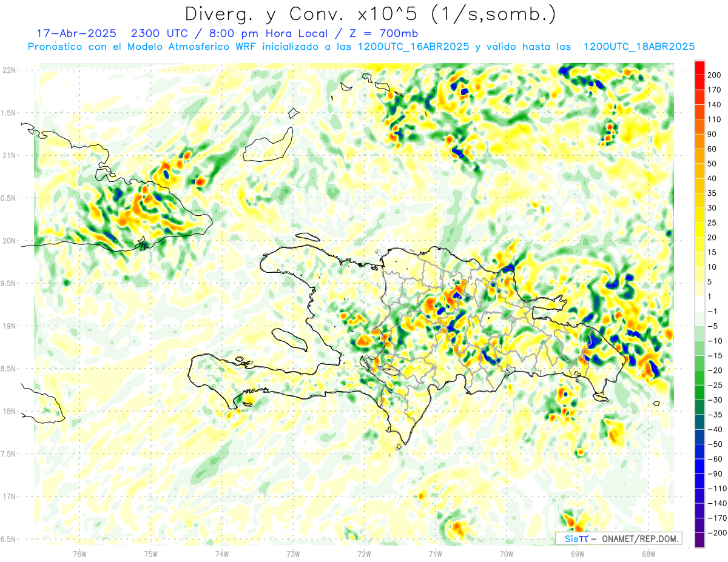The image size is (728, 562).
Task: Click the "72W" longitude label
Action: click(364, 554)
